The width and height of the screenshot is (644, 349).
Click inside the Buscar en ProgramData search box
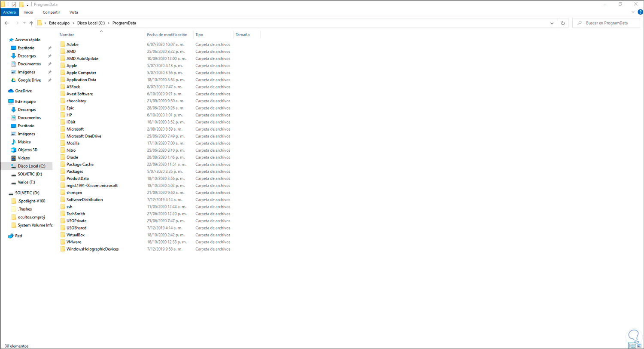point(606,23)
